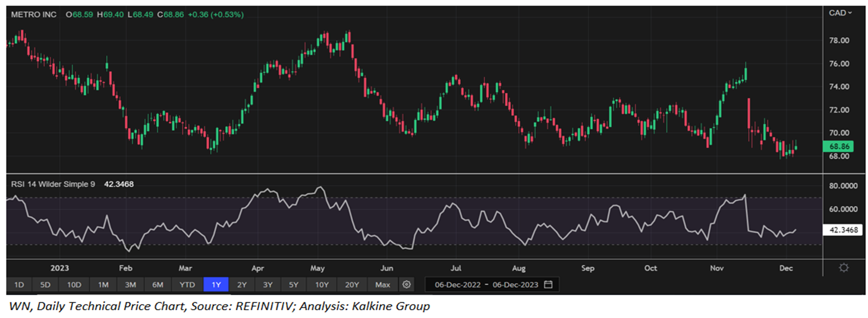Click the RSI value 42.3468 beside indicator name
The width and height of the screenshot is (868, 318).
coord(118,184)
